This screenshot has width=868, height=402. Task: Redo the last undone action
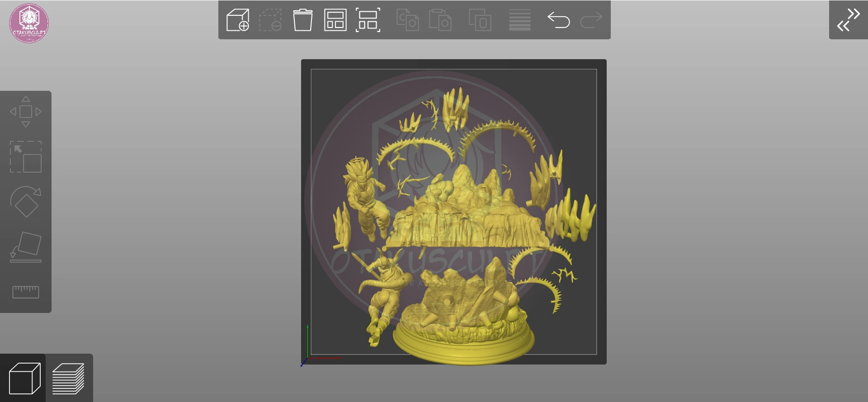click(x=591, y=20)
